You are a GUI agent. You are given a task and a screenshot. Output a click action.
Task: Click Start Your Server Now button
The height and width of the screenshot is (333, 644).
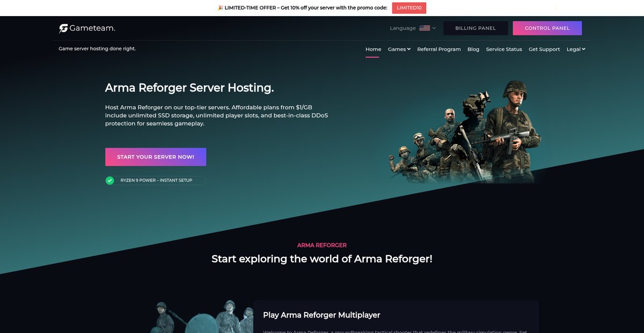(156, 157)
